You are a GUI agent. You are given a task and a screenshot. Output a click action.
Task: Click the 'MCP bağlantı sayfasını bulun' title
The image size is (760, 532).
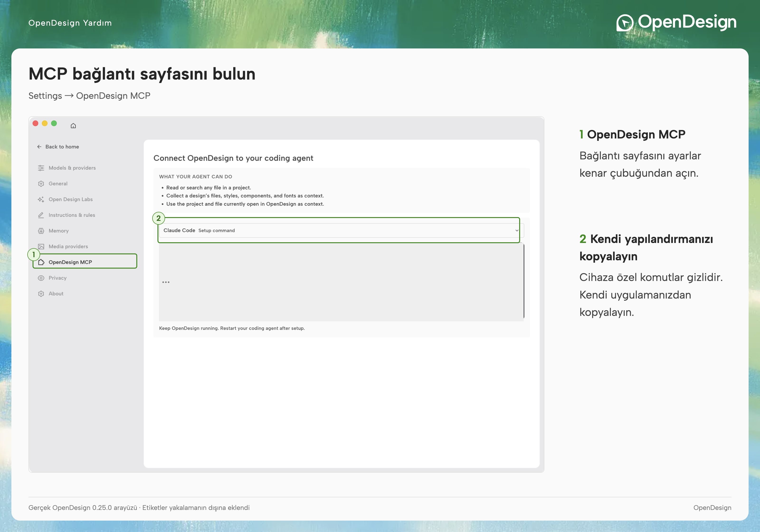(x=142, y=74)
